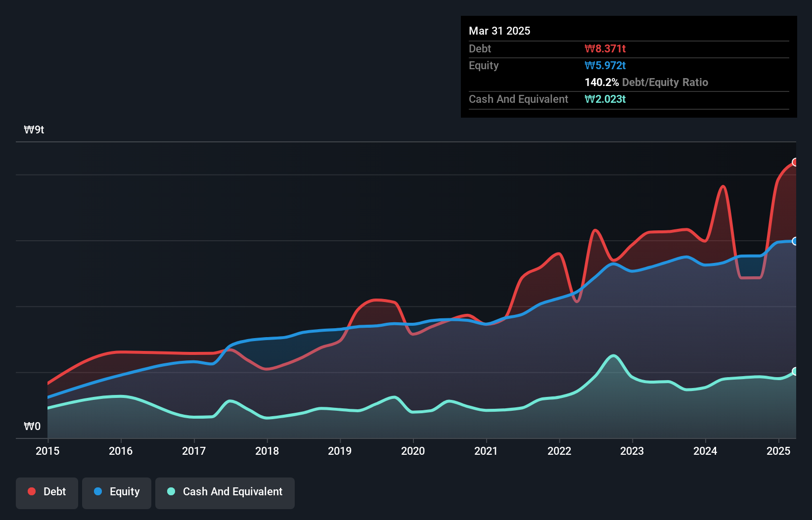Viewport: 812px width, 520px height.
Task: Click the blue dot in the Equity legend
Action: [98, 491]
